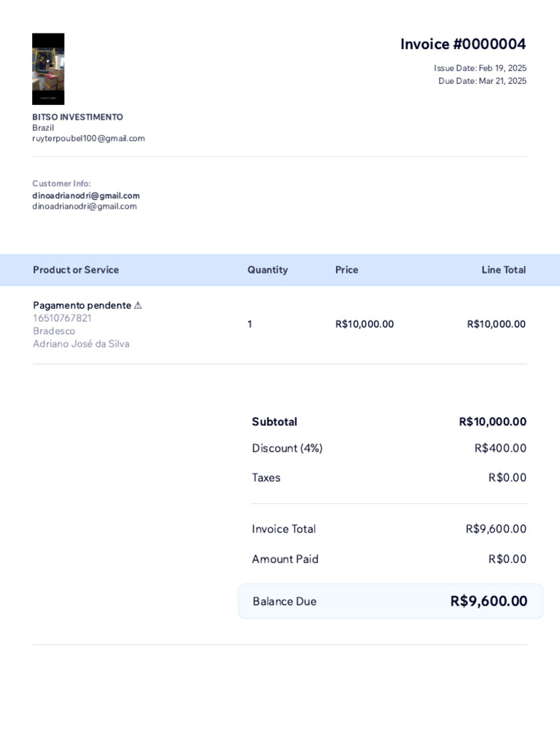The width and height of the screenshot is (560, 747).
Task: Click the Bradesco bank name text
Action: [54, 331]
